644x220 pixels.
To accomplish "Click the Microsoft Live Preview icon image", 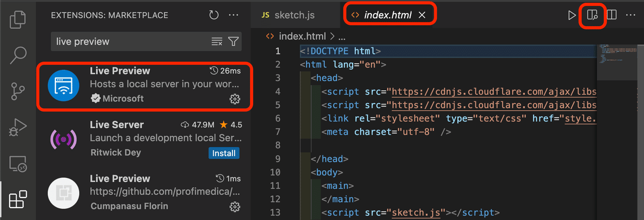I will click(x=63, y=85).
